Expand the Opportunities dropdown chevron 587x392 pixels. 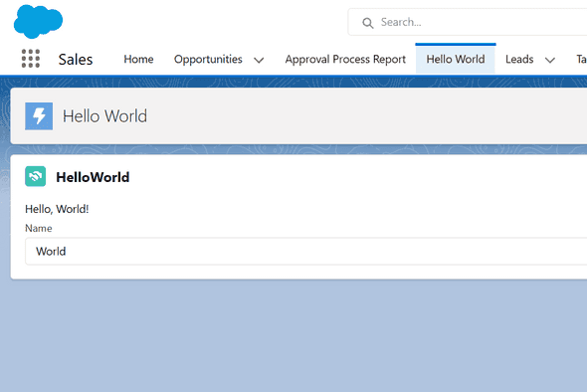click(x=259, y=60)
